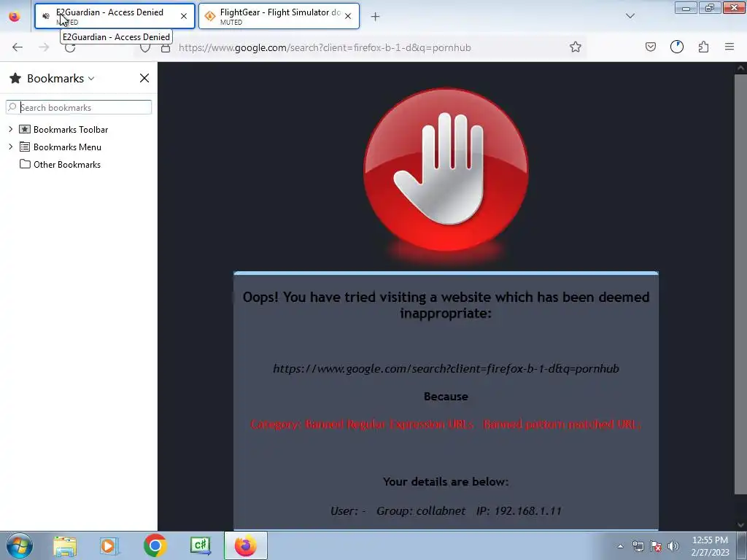Go back using the browser back arrow
Screen dimensions: 747x560
coord(18,47)
